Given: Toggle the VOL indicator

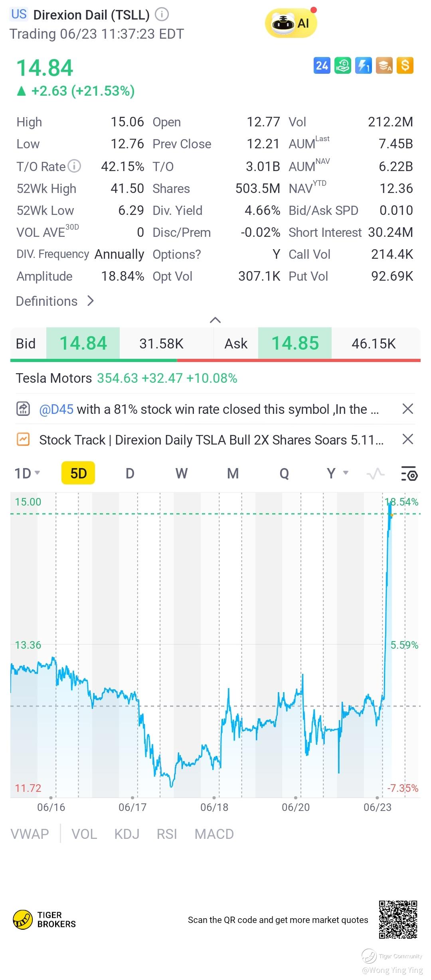Looking at the screenshot, I should 84,834.
